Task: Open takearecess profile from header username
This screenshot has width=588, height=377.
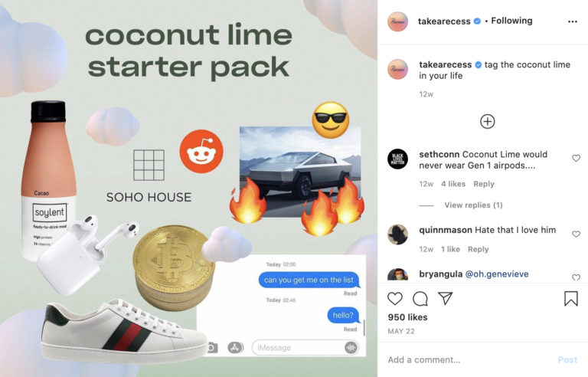Action: click(x=444, y=21)
